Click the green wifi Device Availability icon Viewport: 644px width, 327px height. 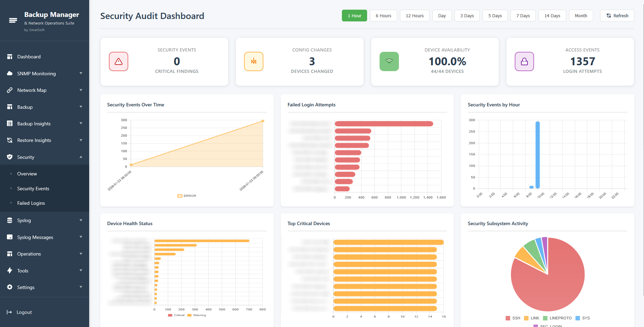coord(389,61)
